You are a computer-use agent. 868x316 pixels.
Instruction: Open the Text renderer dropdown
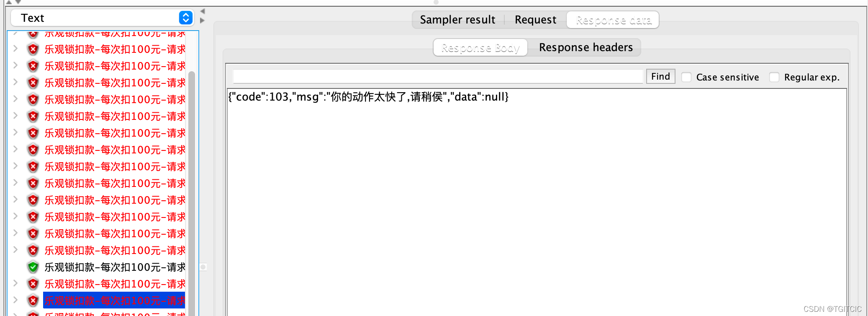(102, 18)
